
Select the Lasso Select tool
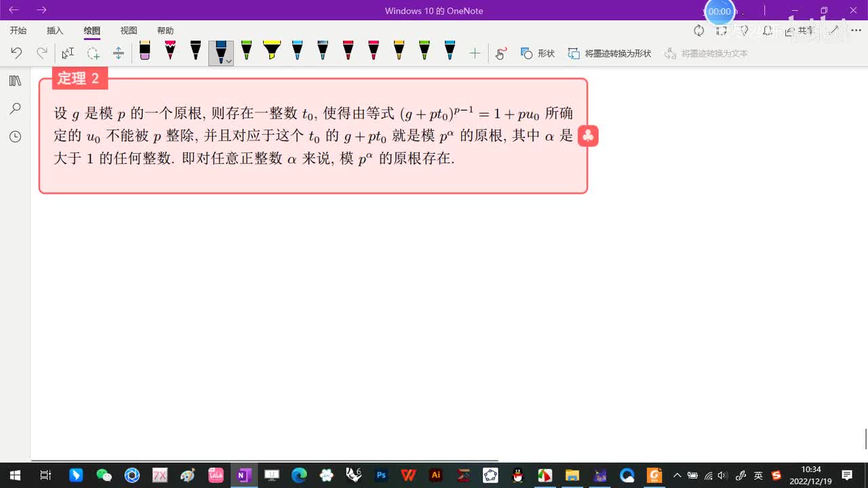(x=93, y=53)
